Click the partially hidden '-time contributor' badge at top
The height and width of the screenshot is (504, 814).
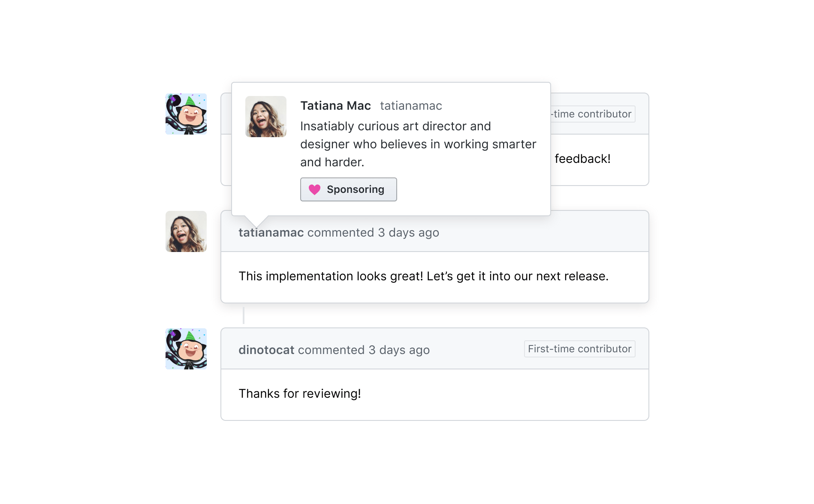click(592, 114)
